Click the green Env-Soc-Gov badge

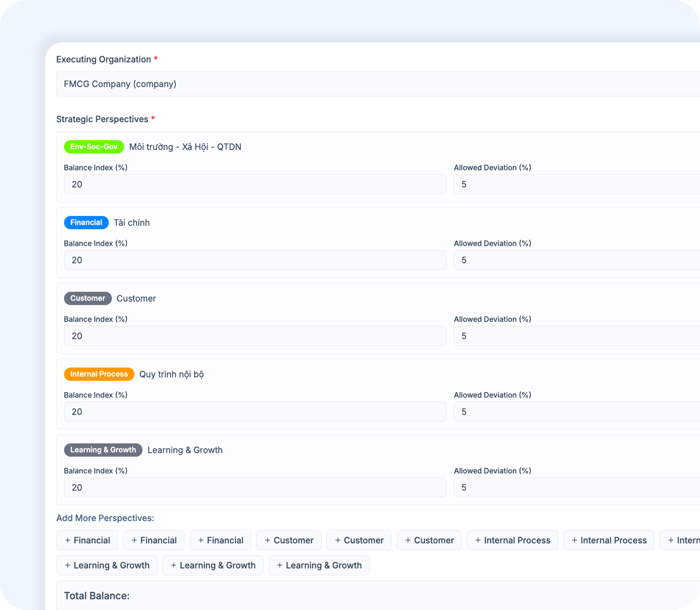tap(94, 147)
